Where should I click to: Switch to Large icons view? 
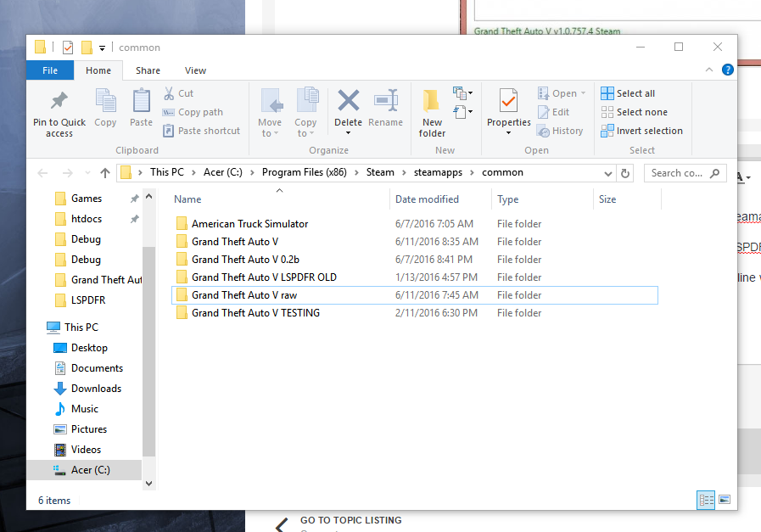(x=725, y=500)
